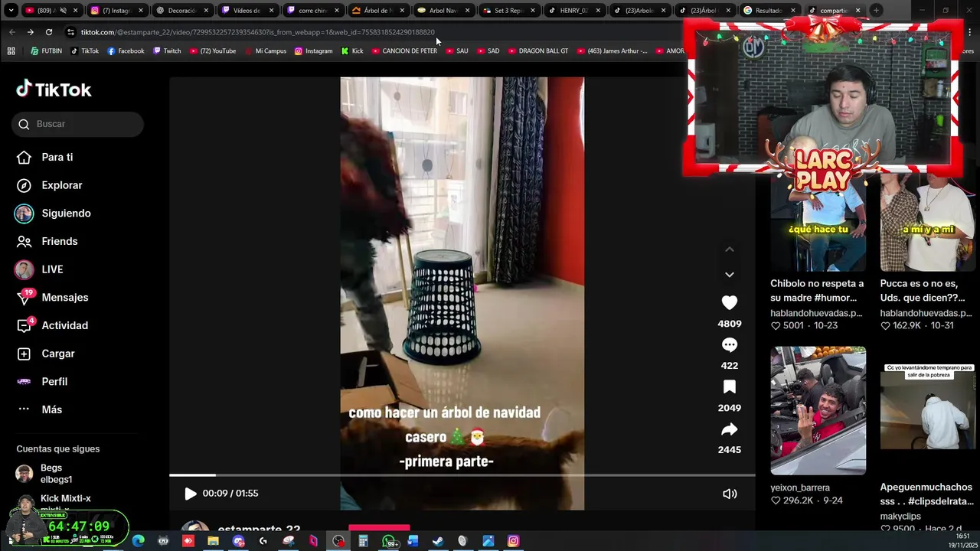Click the Cargar upload option

tap(46, 354)
